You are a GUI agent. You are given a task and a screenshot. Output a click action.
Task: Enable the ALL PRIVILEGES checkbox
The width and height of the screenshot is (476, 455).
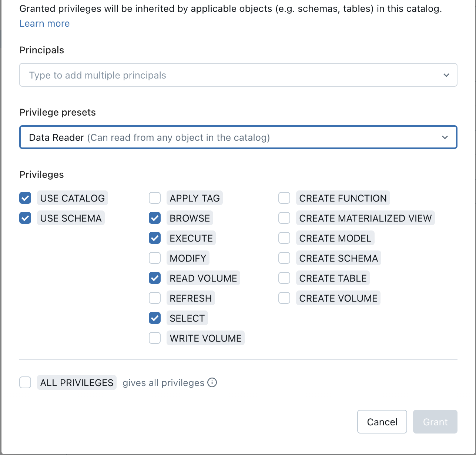point(25,382)
